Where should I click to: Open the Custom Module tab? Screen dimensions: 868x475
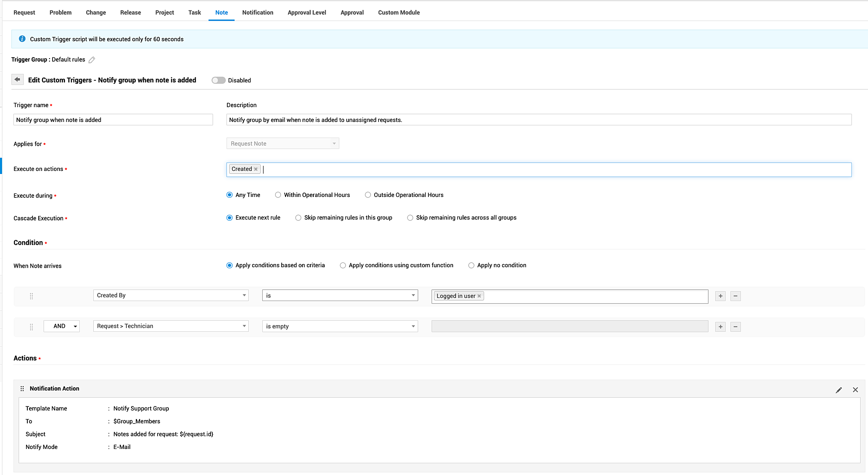tap(398, 13)
